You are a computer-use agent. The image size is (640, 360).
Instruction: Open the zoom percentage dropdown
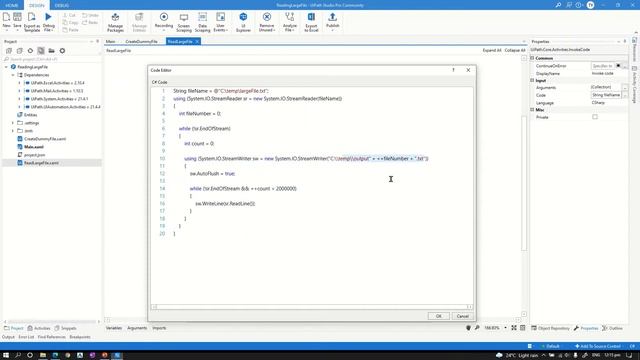(x=505, y=328)
